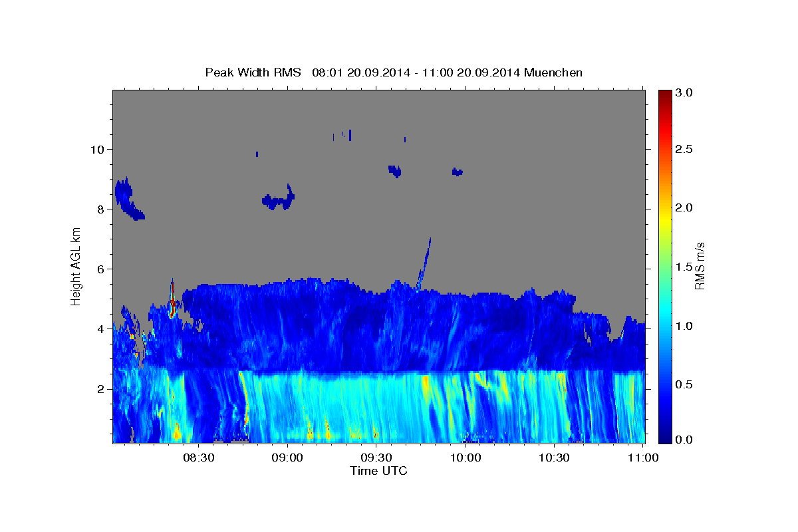The image size is (798, 532).
Task: Click the '10:00' time axis label
Action: [465, 458]
